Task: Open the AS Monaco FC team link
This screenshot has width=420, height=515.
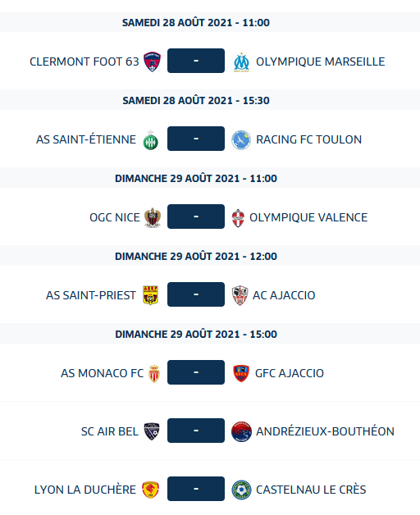Action: pyautogui.click(x=103, y=373)
